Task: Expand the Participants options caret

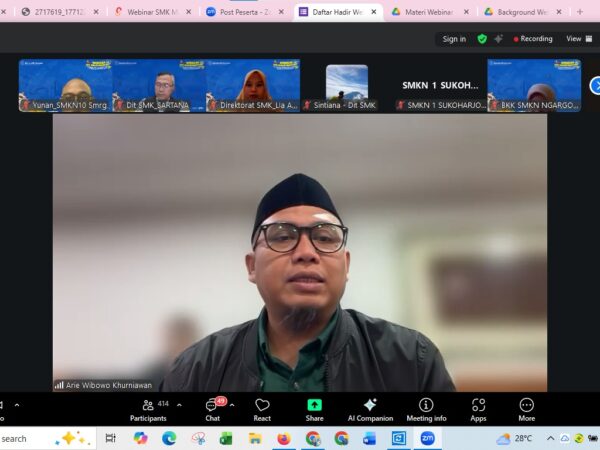Action: tap(179, 405)
